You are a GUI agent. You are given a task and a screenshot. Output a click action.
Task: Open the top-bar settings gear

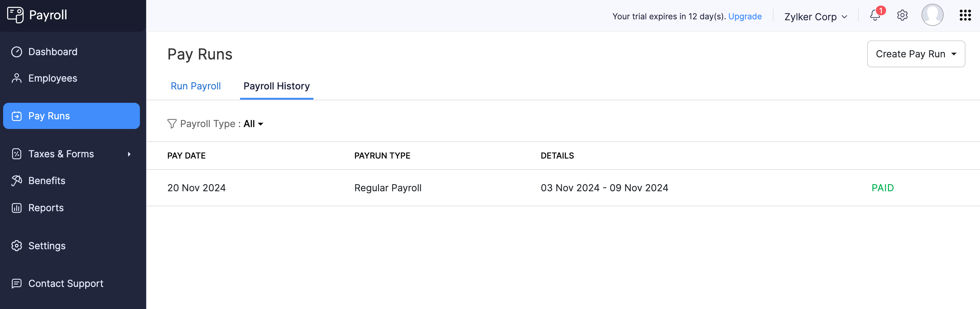pyautogui.click(x=902, y=15)
